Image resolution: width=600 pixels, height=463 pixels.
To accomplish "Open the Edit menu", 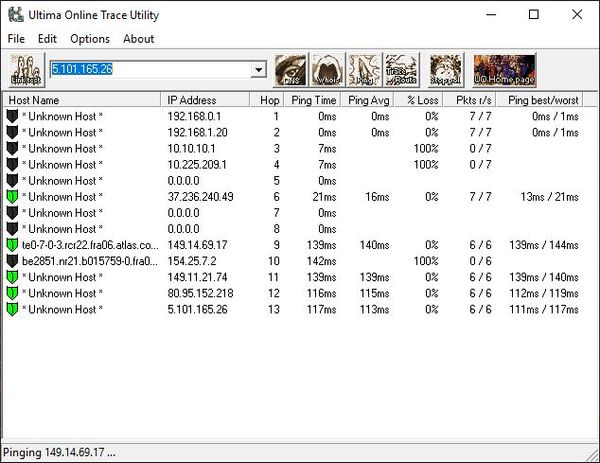I will 47,39.
